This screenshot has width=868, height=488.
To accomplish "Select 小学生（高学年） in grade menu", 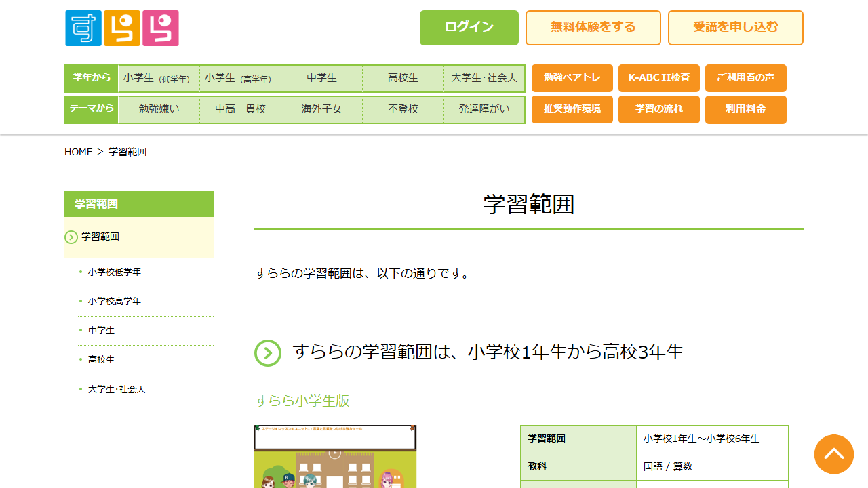I will (x=240, y=79).
